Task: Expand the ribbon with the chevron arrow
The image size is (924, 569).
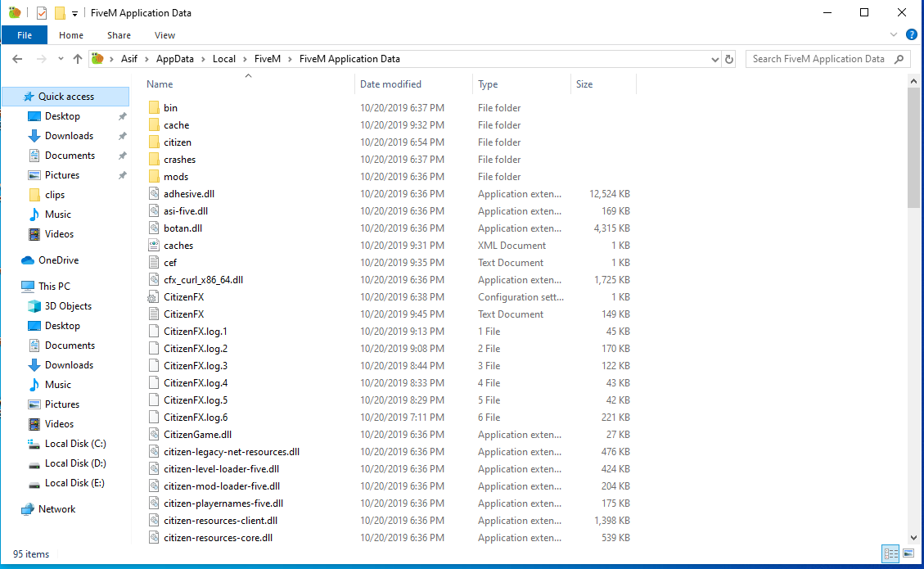Action: [894, 34]
